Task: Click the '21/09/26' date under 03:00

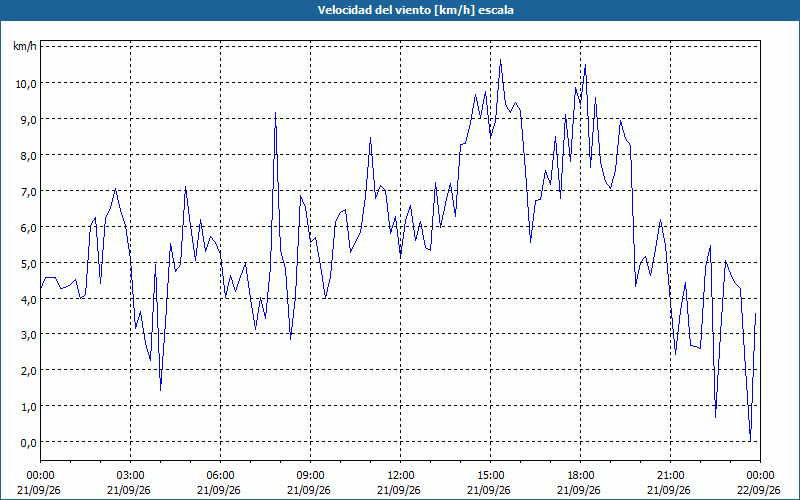Action: pyautogui.click(x=129, y=490)
